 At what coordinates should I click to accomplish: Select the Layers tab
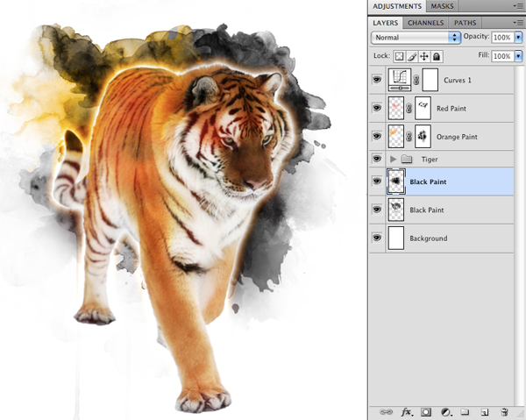tap(386, 23)
